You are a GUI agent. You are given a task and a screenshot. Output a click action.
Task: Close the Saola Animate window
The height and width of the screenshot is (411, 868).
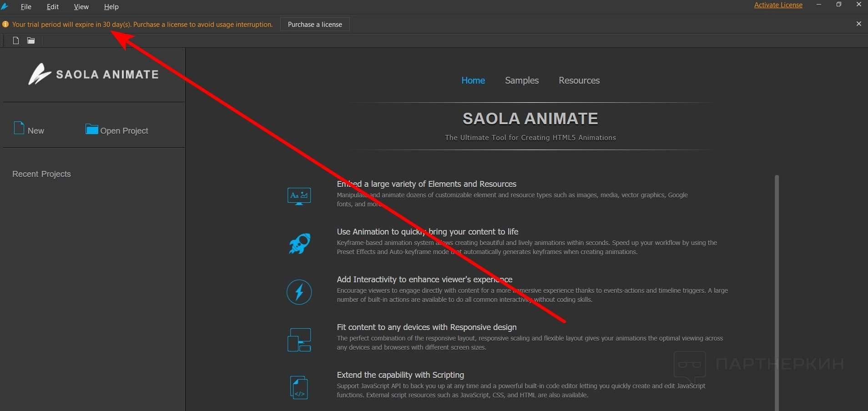[x=859, y=5]
